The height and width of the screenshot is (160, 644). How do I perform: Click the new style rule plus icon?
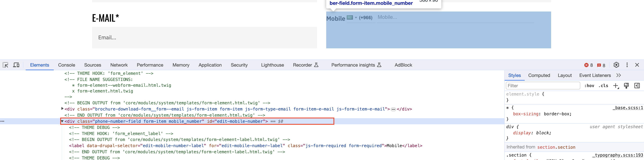point(616,86)
